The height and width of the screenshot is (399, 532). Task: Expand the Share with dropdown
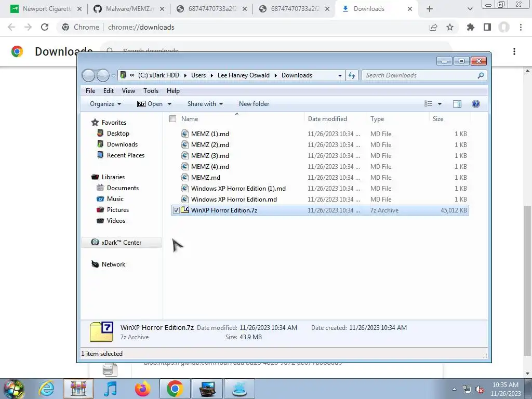click(205, 104)
